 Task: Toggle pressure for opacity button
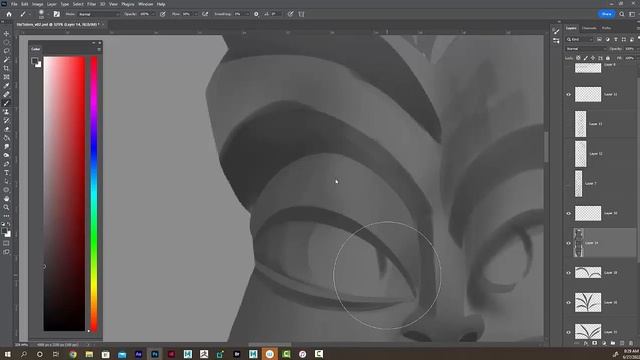coord(162,14)
